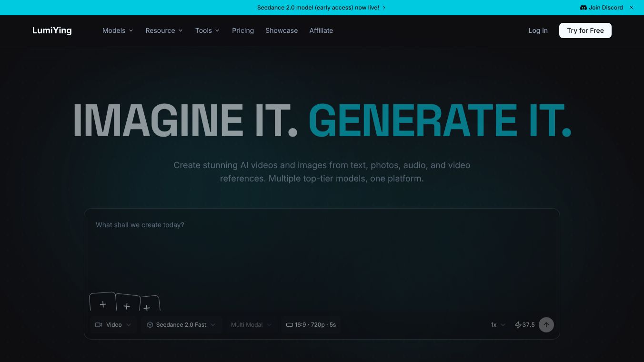
Task: Click the Try for Free button
Action: (585, 30)
